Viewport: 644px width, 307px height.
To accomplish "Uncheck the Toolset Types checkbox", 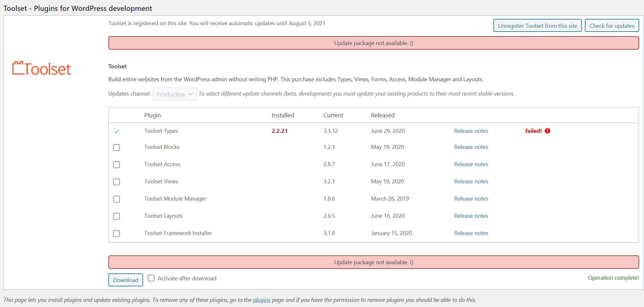I will coord(116,131).
